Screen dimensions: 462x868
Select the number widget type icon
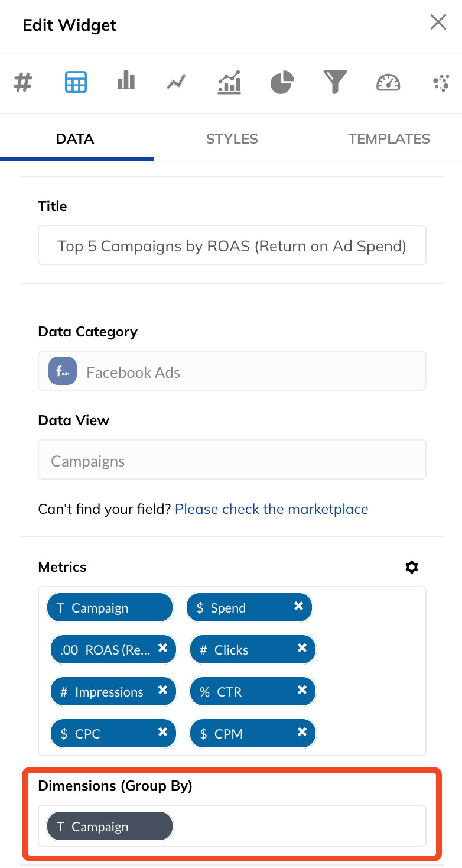click(22, 83)
